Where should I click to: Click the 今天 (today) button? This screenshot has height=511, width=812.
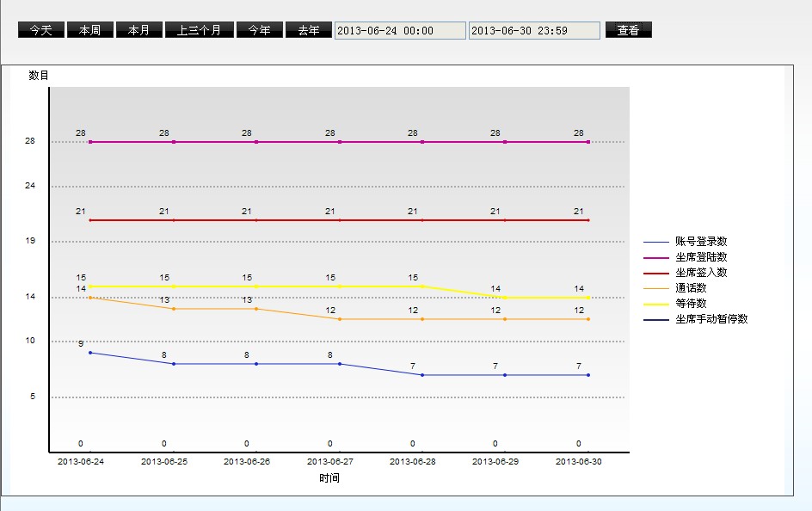(x=41, y=30)
